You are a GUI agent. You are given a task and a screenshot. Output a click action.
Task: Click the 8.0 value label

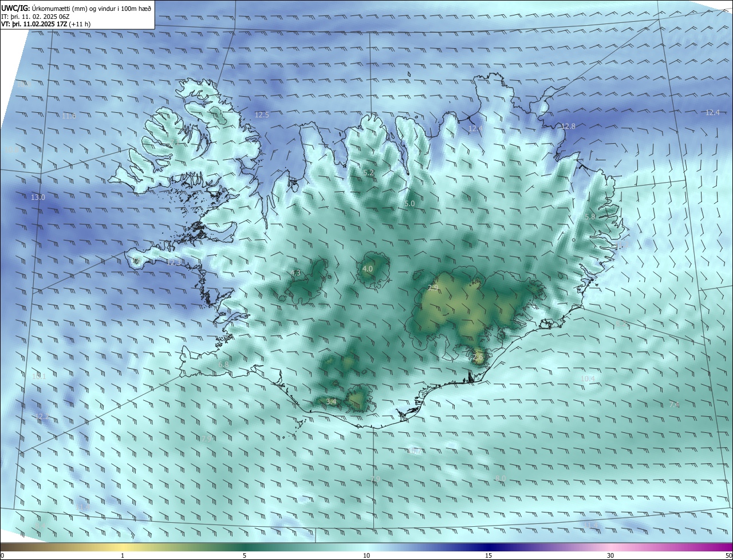(x=501, y=479)
